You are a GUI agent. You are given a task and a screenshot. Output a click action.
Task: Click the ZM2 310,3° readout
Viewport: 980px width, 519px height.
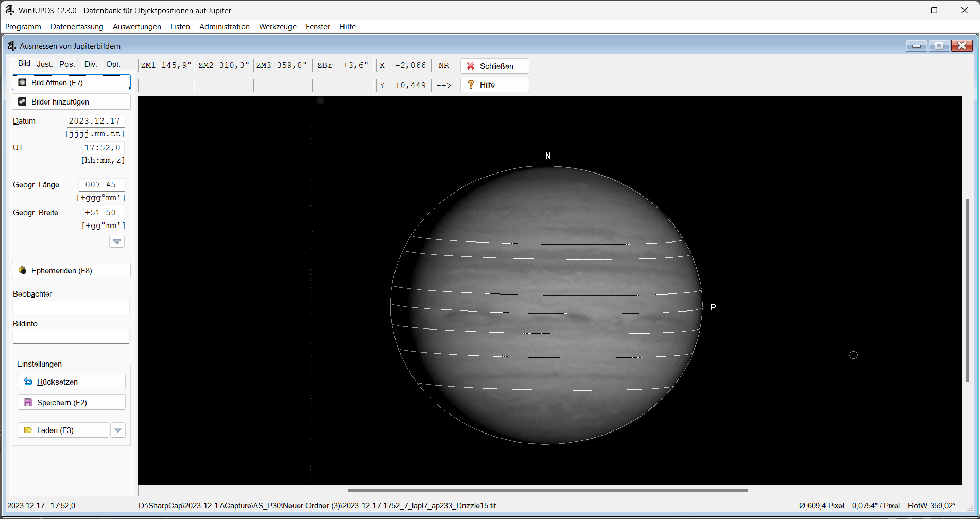click(x=224, y=65)
